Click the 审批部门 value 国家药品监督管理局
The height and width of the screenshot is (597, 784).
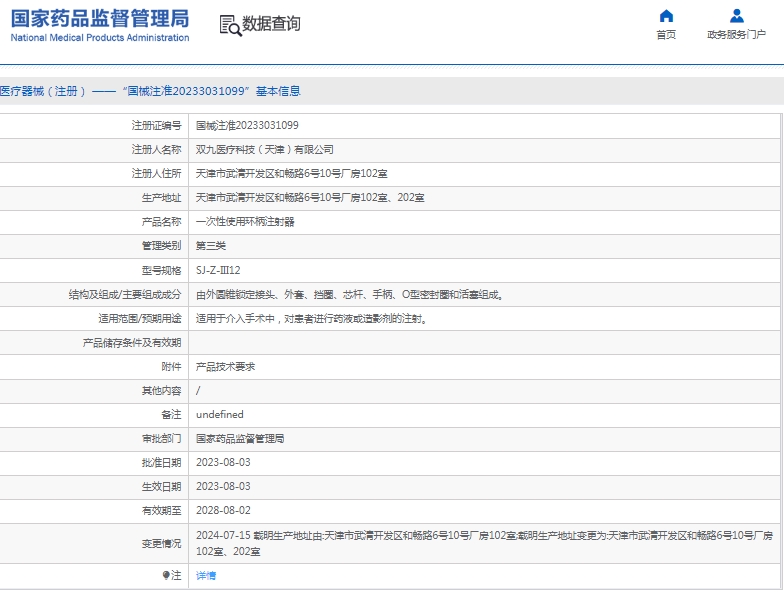pos(240,438)
